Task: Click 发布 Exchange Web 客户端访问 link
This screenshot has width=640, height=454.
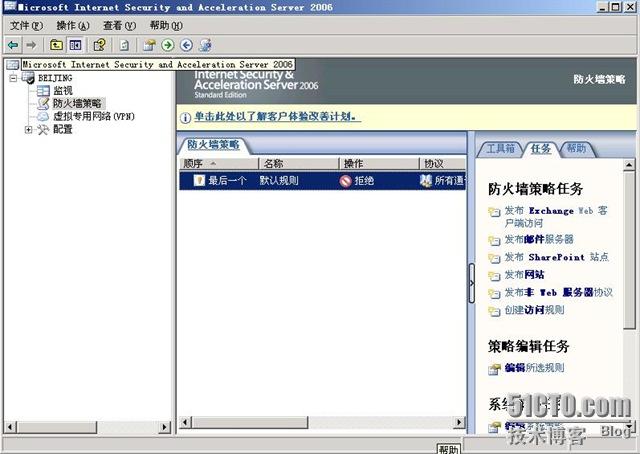Action: click(556, 217)
